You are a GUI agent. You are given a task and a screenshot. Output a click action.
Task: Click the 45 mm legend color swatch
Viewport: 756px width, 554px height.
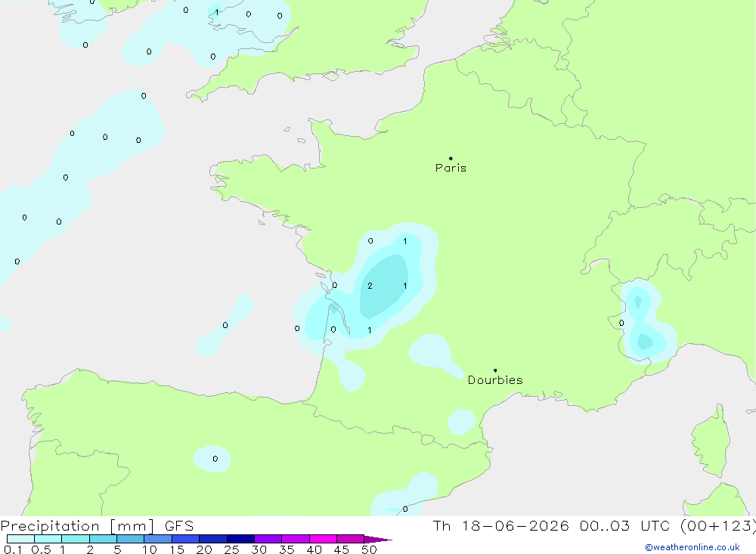(x=351, y=539)
